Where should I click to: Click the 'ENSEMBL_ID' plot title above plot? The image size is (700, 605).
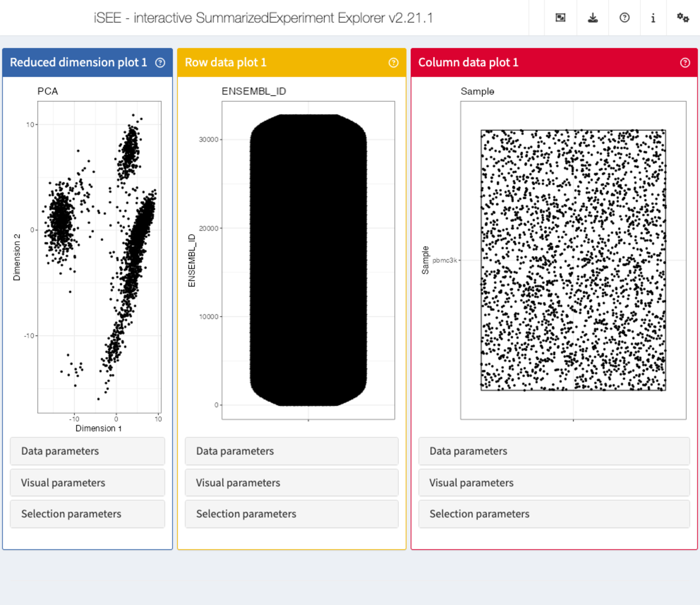point(254,91)
